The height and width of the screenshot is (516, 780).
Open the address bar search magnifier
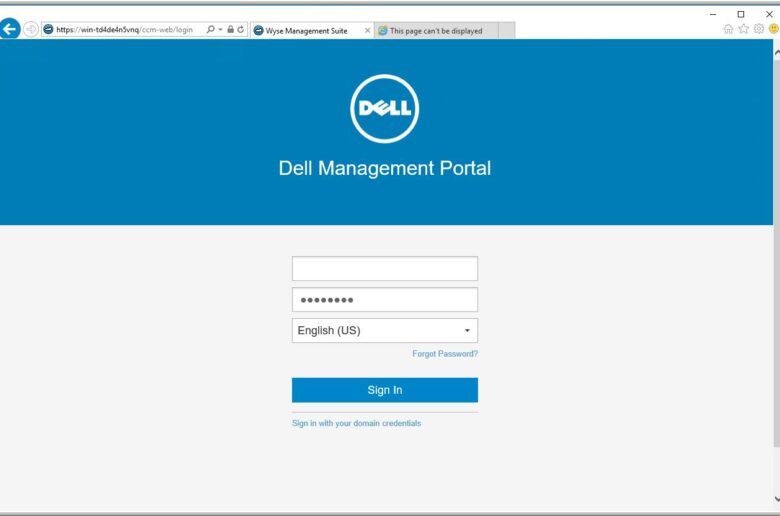click(x=210, y=29)
